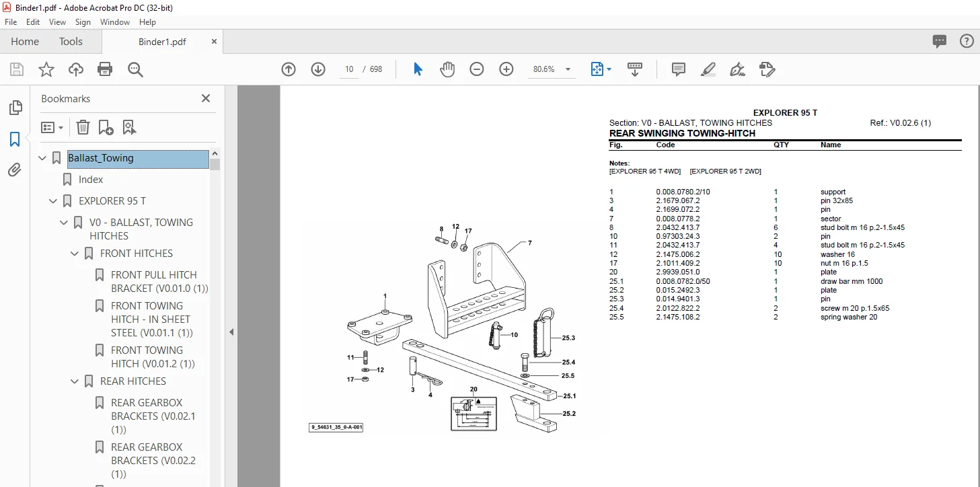Collapse the Ballast_Towing bookmark
Image resolution: width=980 pixels, height=487 pixels.
(43, 158)
